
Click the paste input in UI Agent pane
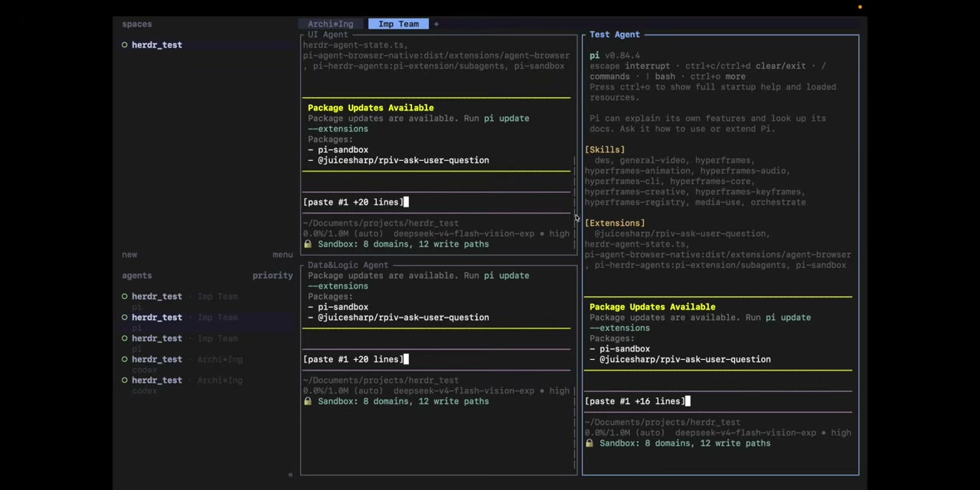point(436,202)
